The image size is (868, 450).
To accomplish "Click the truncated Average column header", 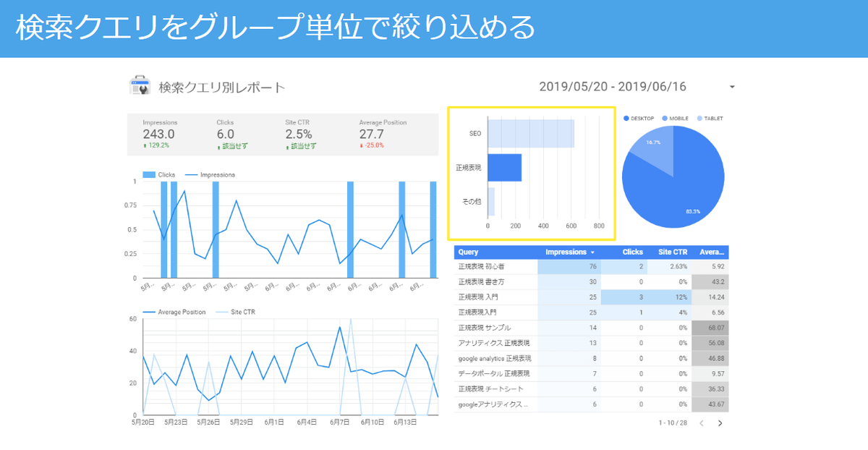I will click(x=712, y=252).
